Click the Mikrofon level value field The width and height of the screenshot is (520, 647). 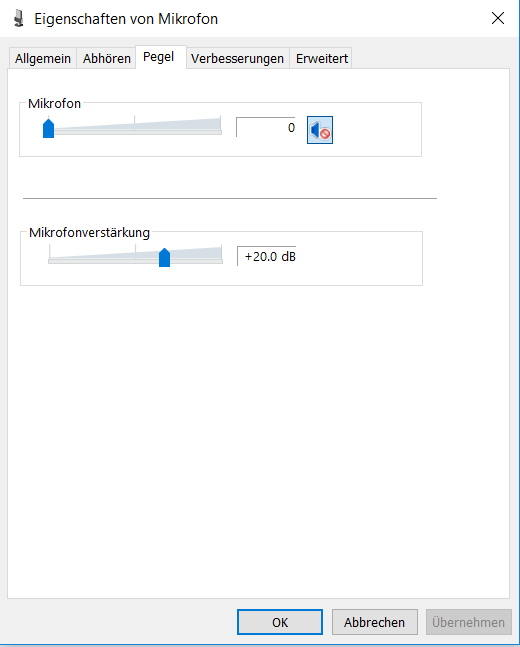pos(266,128)
